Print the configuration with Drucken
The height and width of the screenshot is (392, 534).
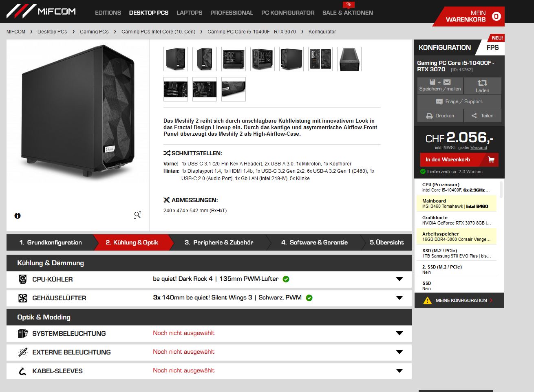(440, 116)
